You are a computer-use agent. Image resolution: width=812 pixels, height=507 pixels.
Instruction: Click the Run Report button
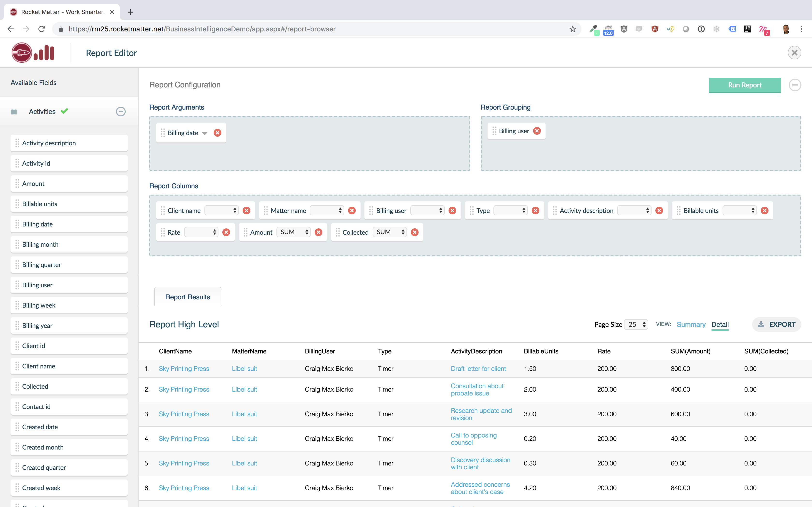coord(745,85)
